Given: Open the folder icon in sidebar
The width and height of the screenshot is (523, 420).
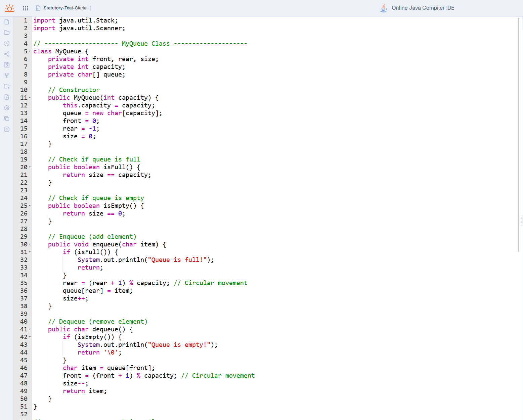Looking at the screenshot, I should pos(7,33).
